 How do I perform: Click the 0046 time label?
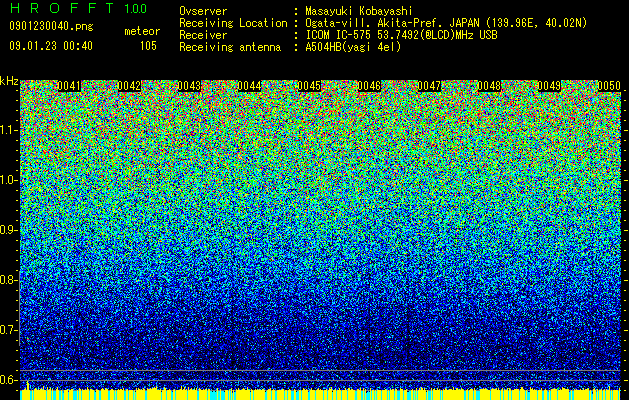[x=369, y=86]
